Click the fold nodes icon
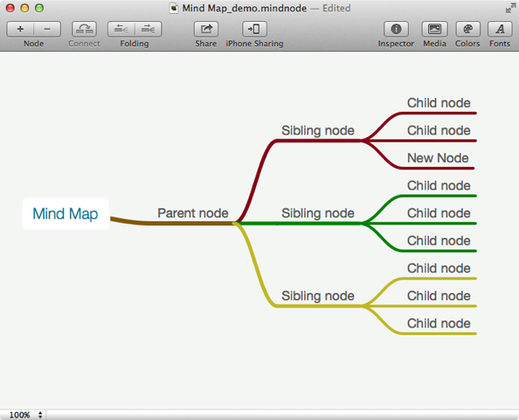Image resolution: width=519 pixels, height=420 pixels. click(121, 29)
